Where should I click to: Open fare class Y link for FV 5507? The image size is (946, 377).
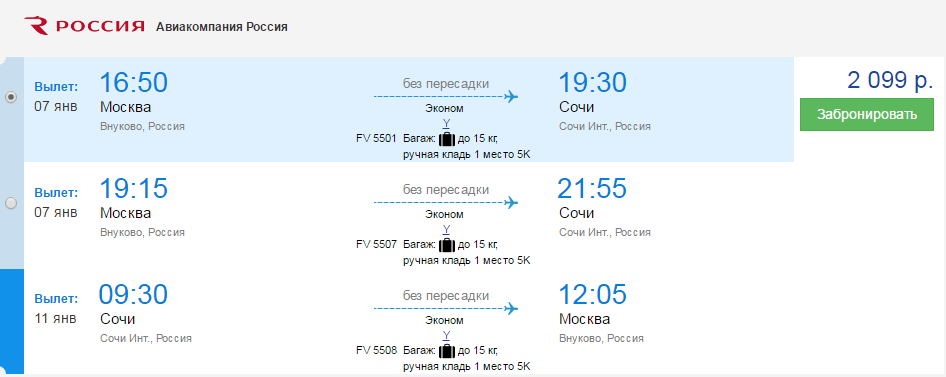pos(446,229)
